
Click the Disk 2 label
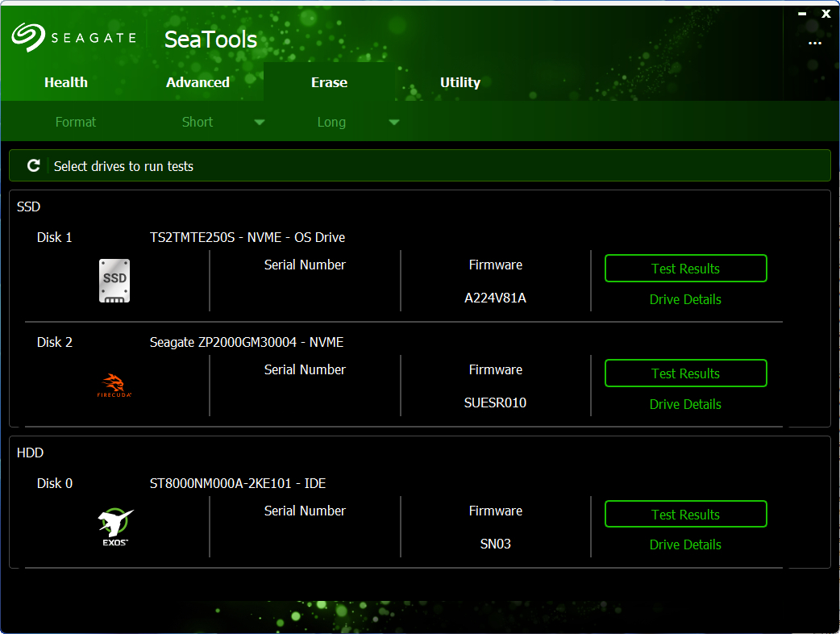click(x=55, y=342)
